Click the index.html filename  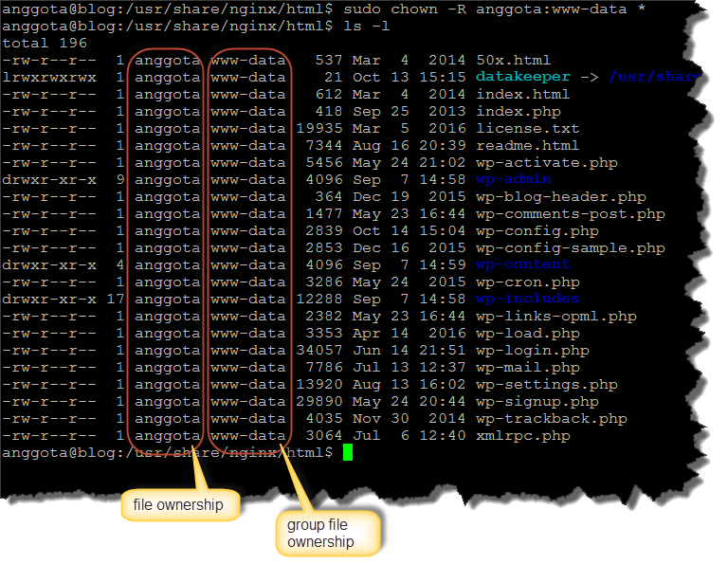[522, 94]
